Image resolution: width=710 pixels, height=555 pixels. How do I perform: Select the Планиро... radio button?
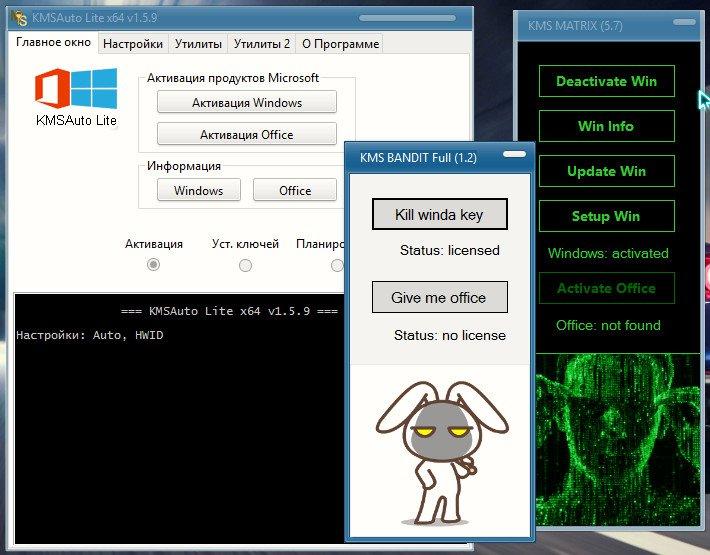336,265
